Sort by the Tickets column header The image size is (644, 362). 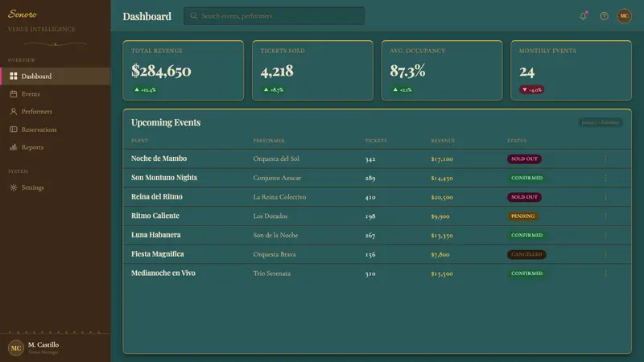(x=376, y=140)
